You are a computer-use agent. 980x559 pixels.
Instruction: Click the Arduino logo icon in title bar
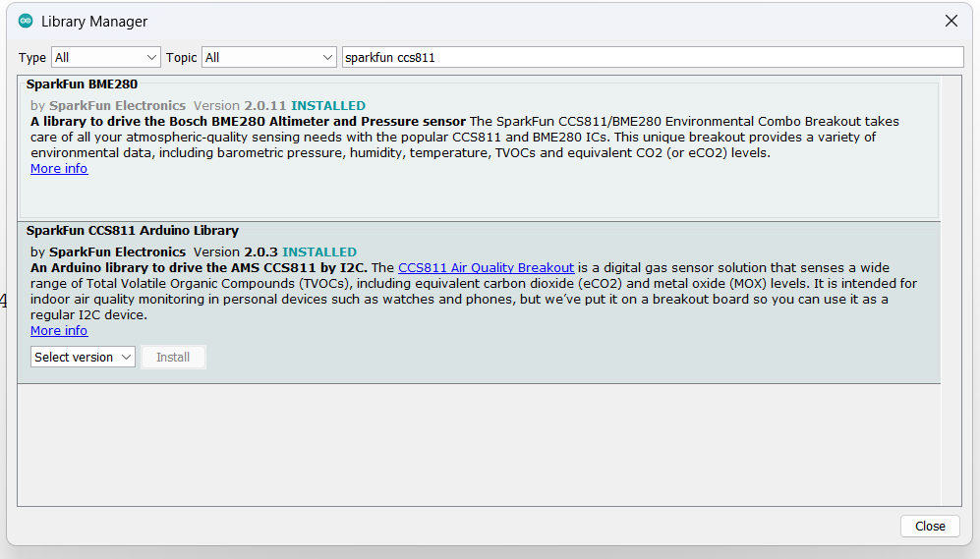click(x=26, y=21)
